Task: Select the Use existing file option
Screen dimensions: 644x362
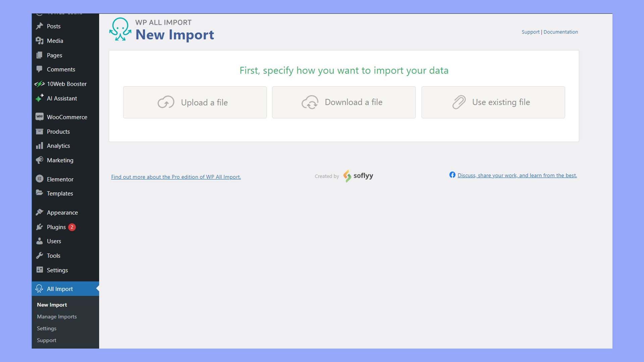Action: tap(493, 102)
